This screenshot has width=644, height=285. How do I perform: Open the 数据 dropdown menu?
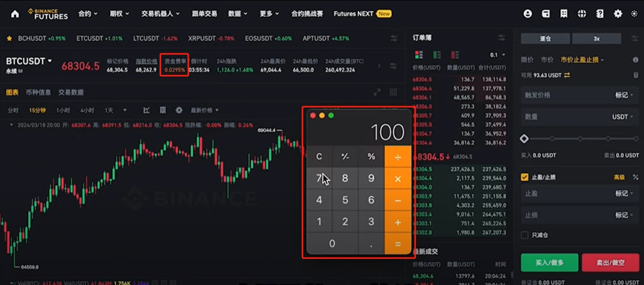[238, 14]
